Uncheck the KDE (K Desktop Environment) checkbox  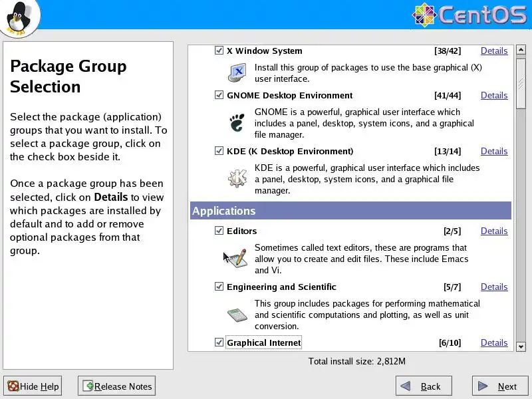[x=219, y=151]
